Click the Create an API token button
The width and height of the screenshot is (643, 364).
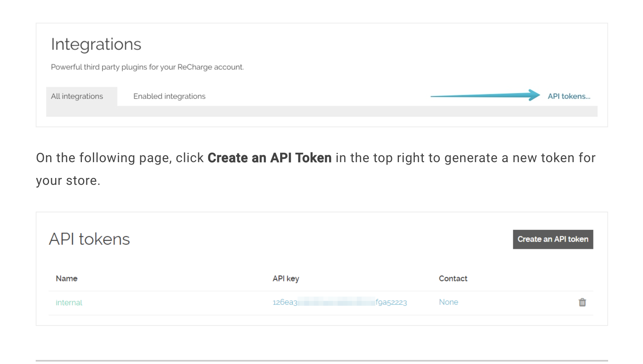553,240
